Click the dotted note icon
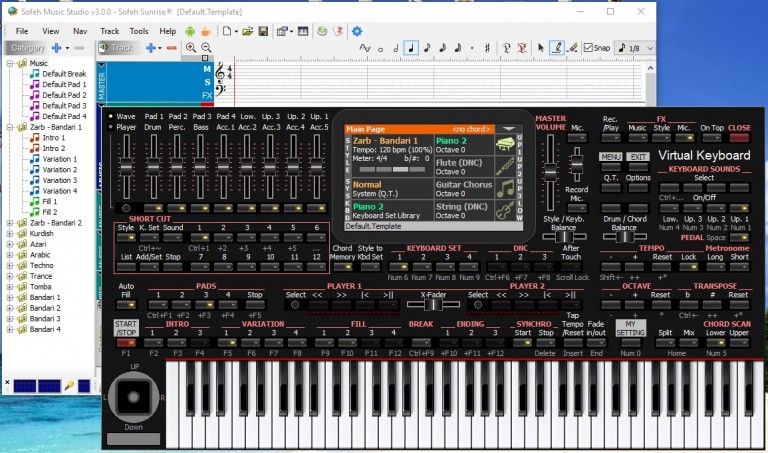 (x=472, y=48)
